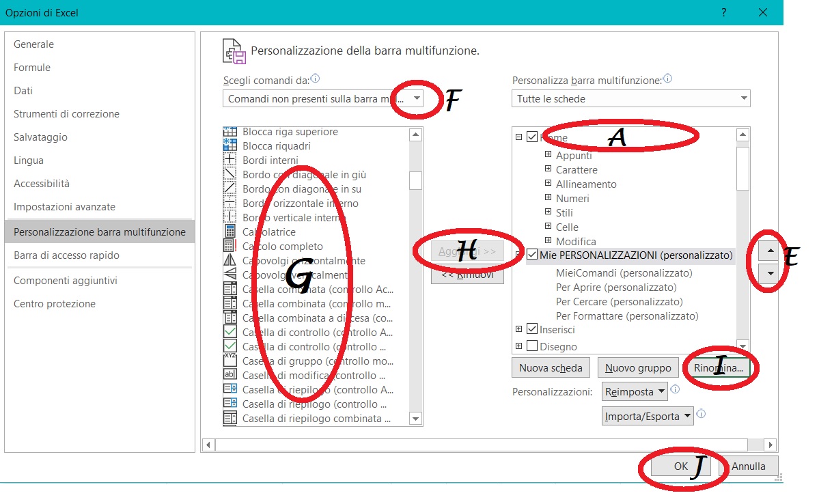Viewport: 819px width, 504px height.
Task: Switch to Strumenti di correzione category
Action: [99, 114]
